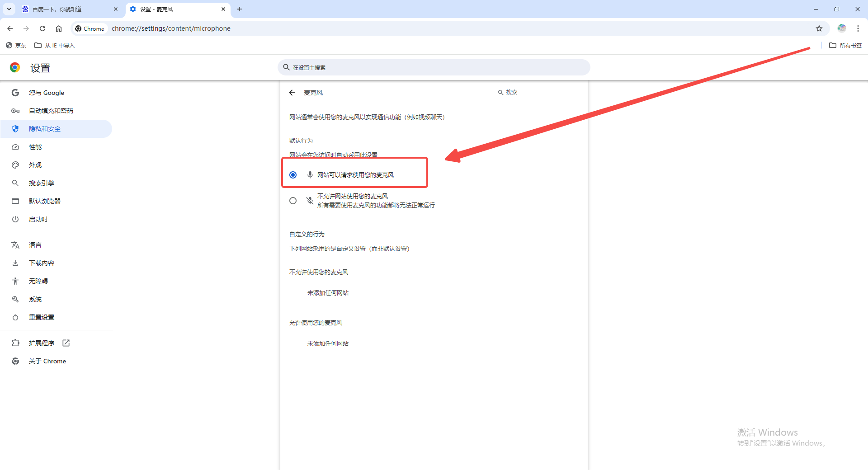868x470 pixels.
Task: Open 无障碍 settings section
Action: pyautogui.click(x=57, y=281)
